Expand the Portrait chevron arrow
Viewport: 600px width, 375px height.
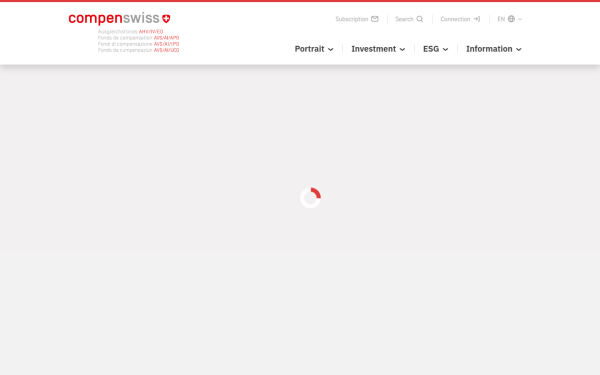pos(331,49)
